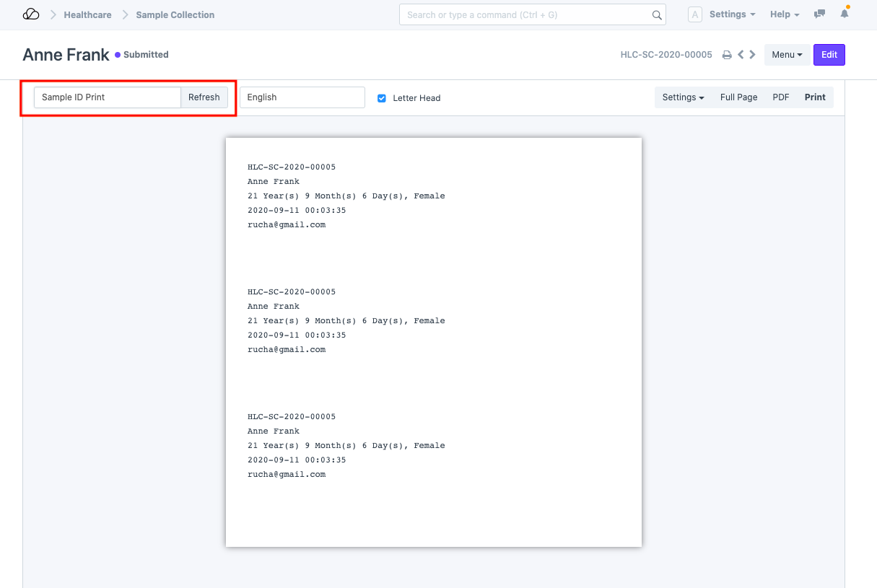Screen dimensions: 877x588
Task: Click the cloud home logo icon
Action: [31, 14]
